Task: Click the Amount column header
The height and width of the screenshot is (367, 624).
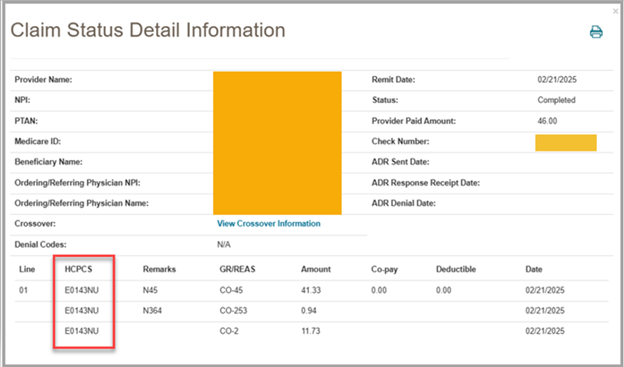Action: (x=316, y=269)
